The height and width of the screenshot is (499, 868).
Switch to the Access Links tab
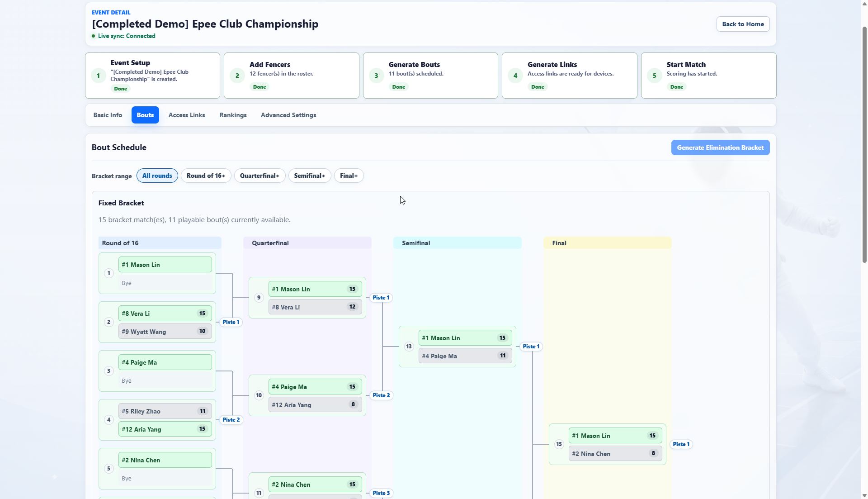[187, 115]
